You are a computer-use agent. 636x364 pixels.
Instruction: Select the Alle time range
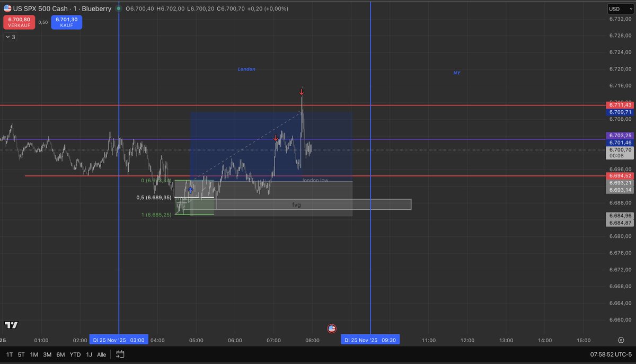coord(102,354)
